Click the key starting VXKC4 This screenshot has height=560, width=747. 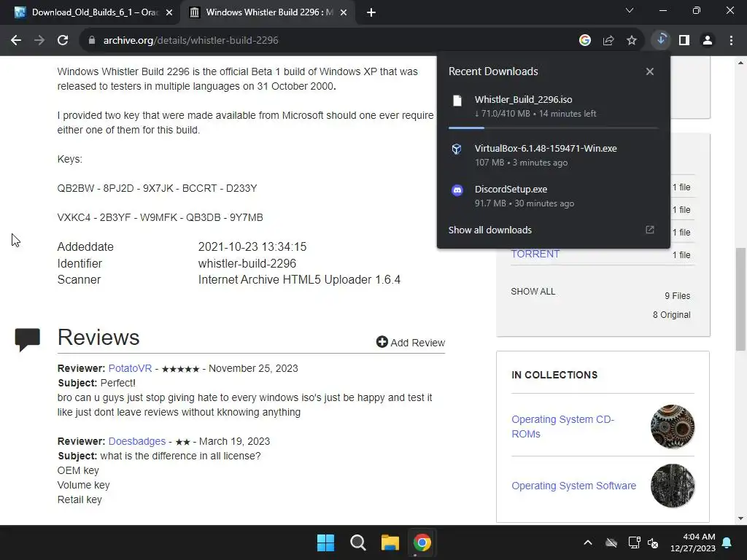tap(160, 217)
